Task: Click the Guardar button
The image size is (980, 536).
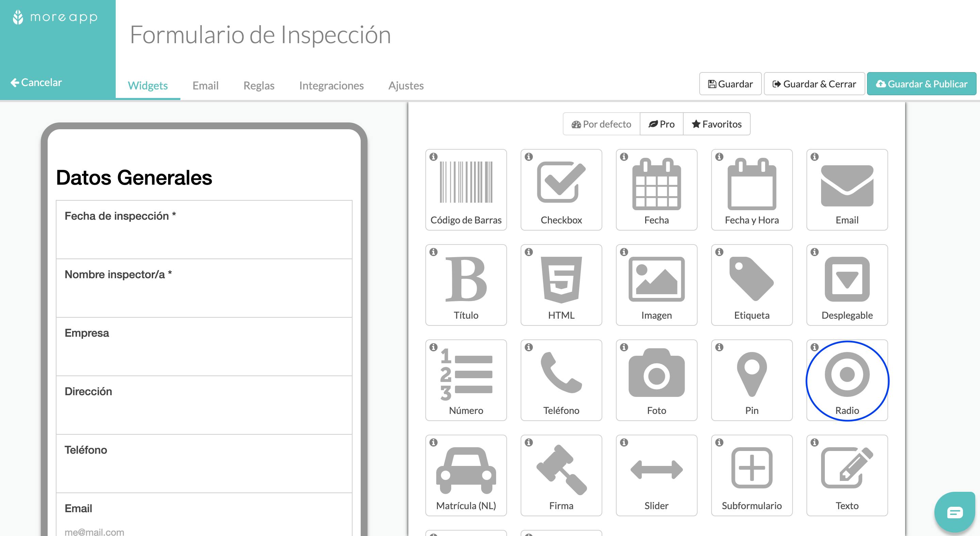Action: [731, 84]
